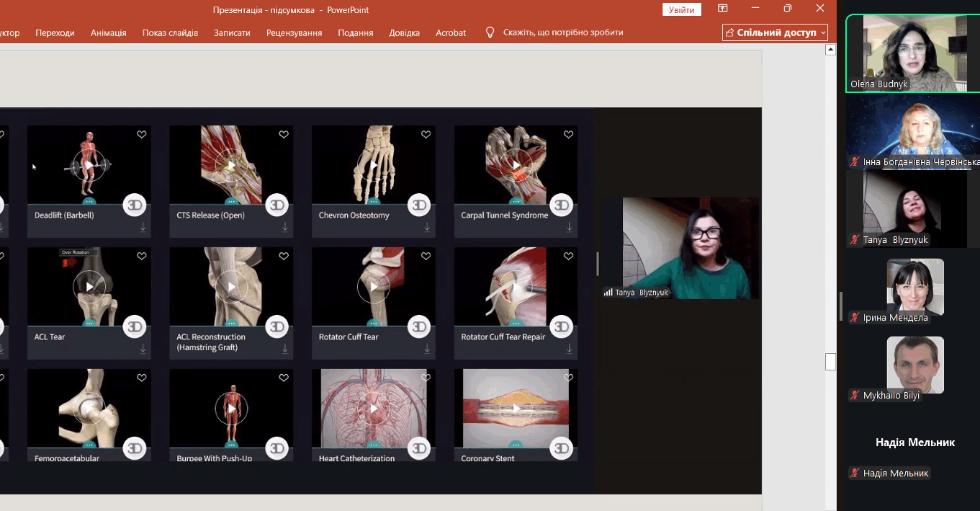Open the Анімація ribbon tab
The height and width of the screenshot is (511, 980).
pyautogui.click(x=108, y=32)
